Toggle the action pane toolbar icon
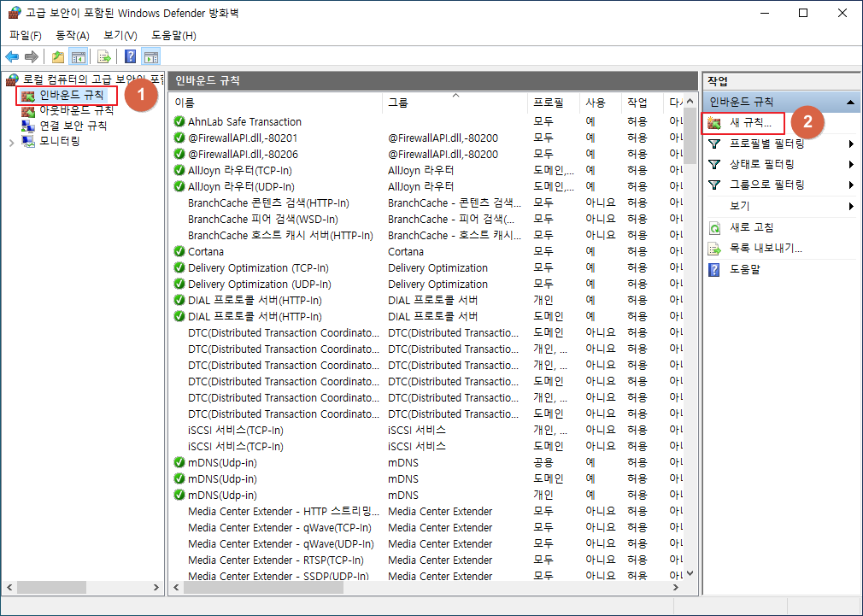863x616 pixels. click(x=150, y=56)
